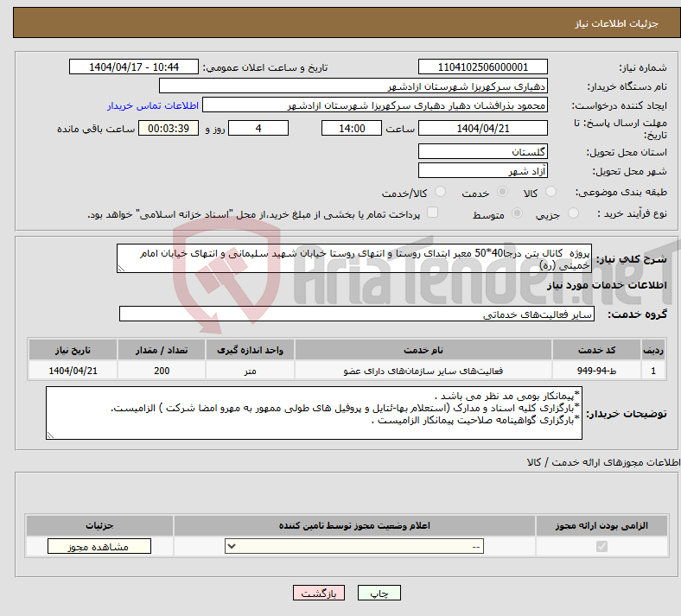Click the resize handle of شرح کلی نیاز box
Viewport: 681px width, 616px height.
(121, 269)
